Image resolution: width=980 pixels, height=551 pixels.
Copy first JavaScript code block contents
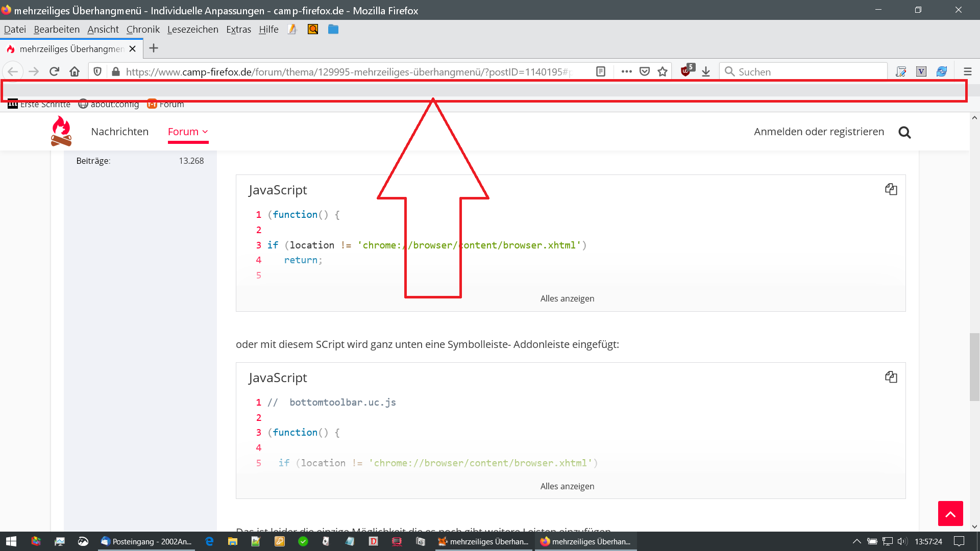pyautogui.click(x=891, y=189)
